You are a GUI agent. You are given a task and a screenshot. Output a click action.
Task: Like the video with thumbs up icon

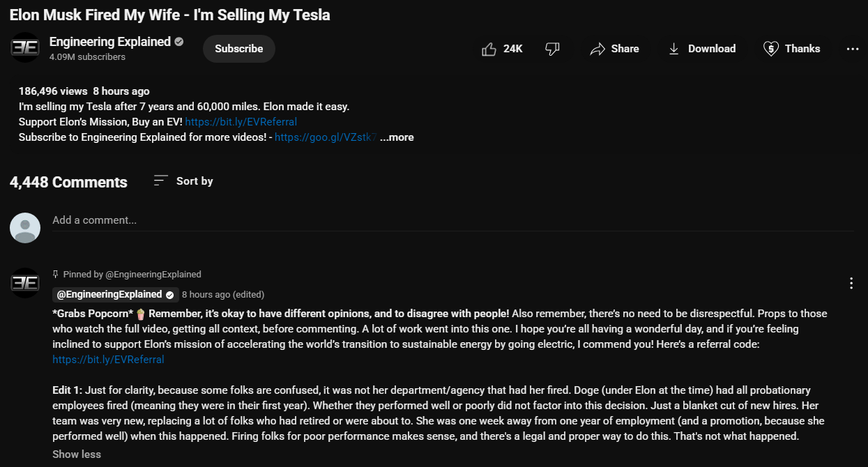(502, 49)
